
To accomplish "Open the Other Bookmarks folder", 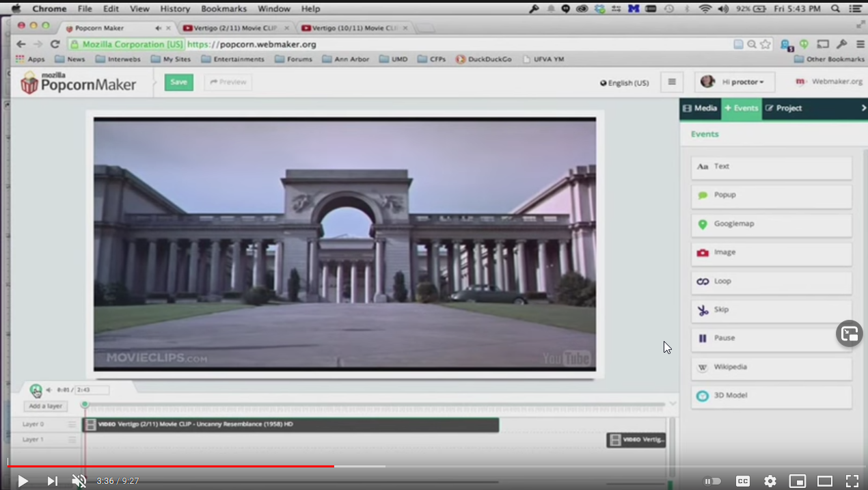I will 829,59.
